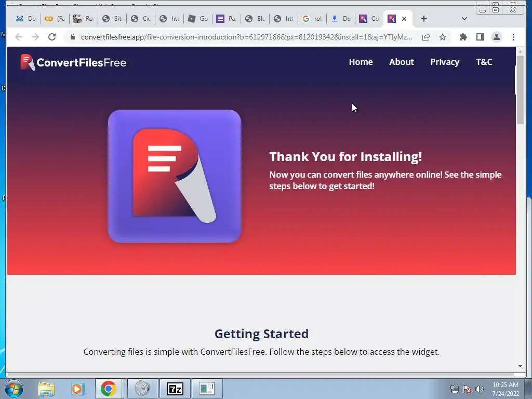Click the 'Now you can convert files' text

click(x=385, y=180)
